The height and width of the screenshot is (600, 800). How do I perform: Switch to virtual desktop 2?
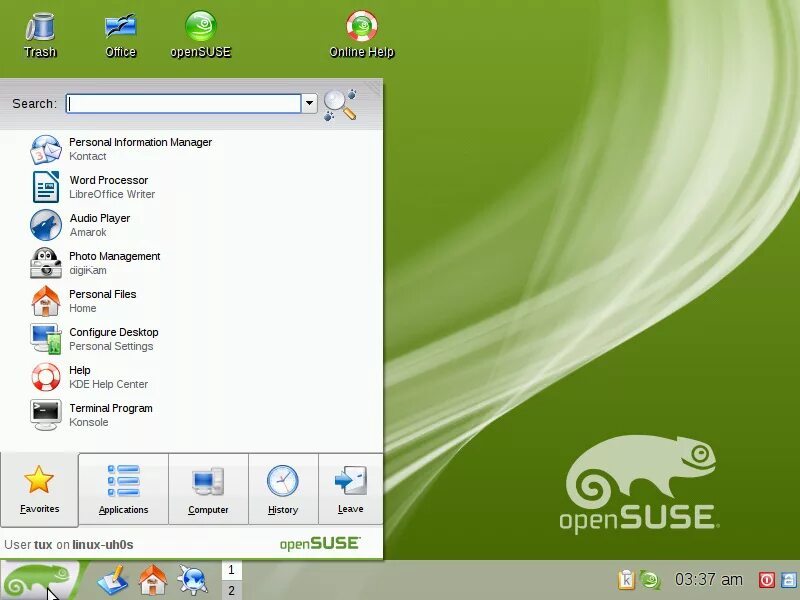pyautogui.click(x=231, y=590)
